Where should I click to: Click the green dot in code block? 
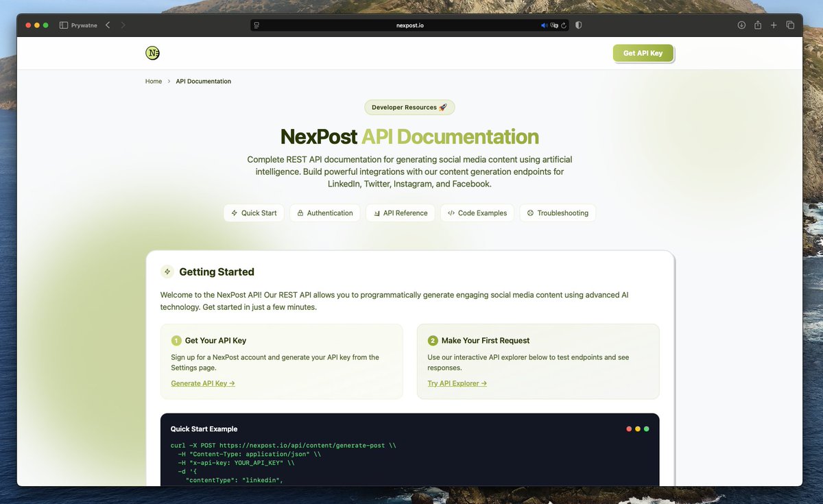click(646, 429)
